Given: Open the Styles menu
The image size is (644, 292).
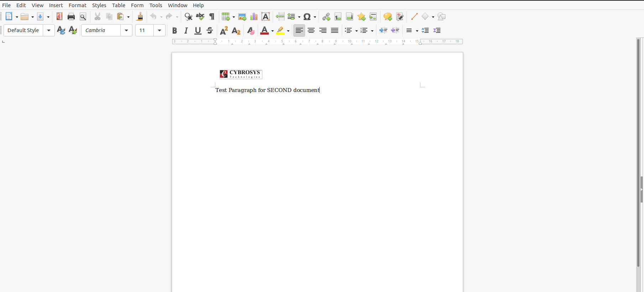Looking at the screenshot, I should (99, 5).
